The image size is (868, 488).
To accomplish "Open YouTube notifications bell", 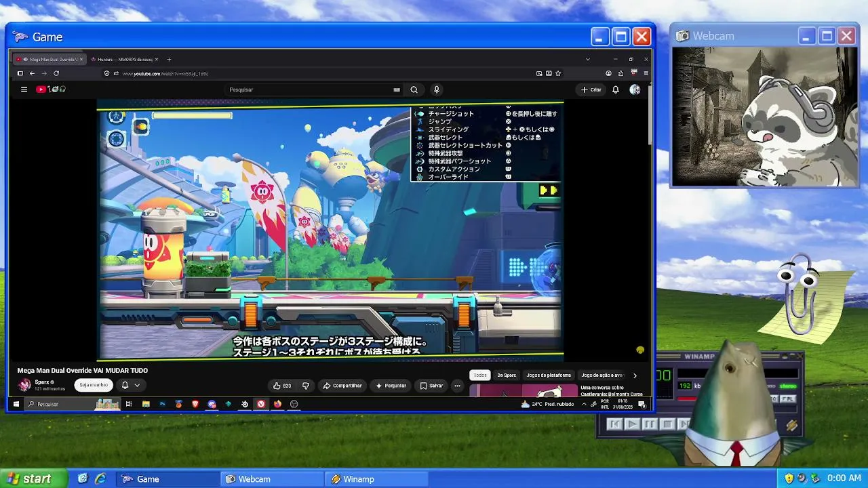I will pyautogui.click(x=616, y=89).
